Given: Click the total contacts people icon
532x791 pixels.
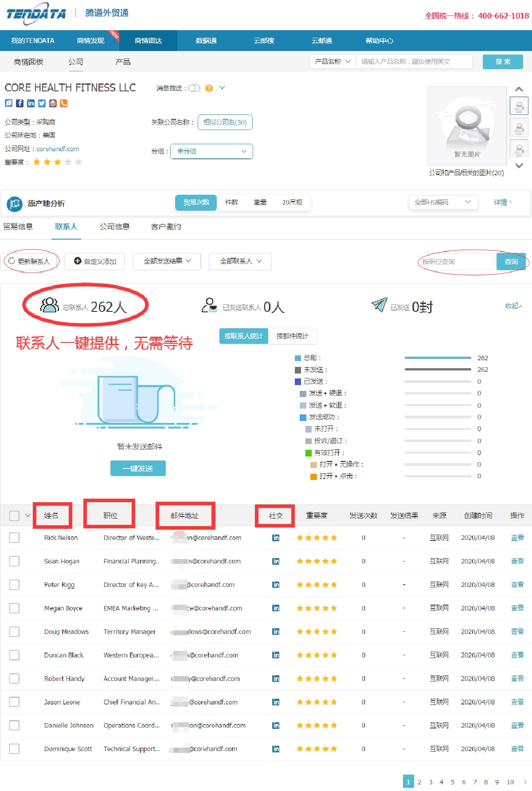Looking at the screenshot, I should click(x=50, y=305).
